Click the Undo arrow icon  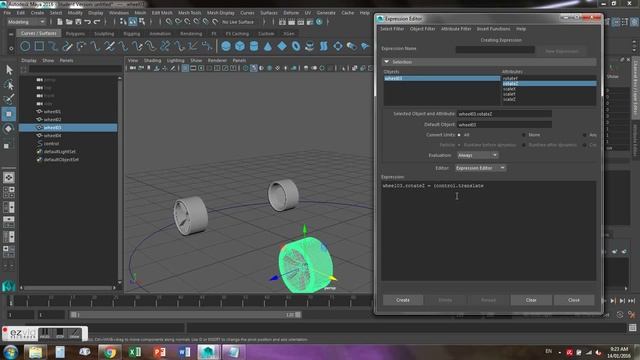click(x=87, y=22)
